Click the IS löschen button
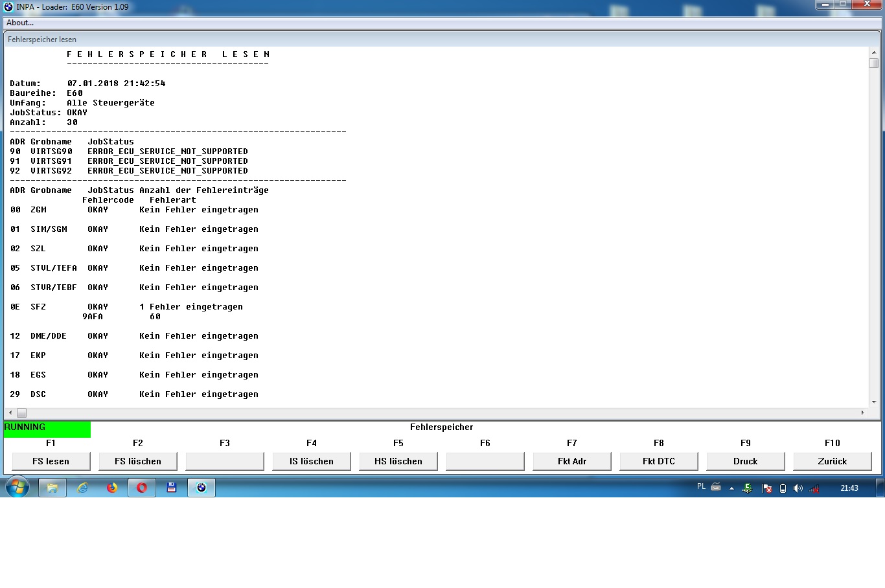 click(311, 461)
